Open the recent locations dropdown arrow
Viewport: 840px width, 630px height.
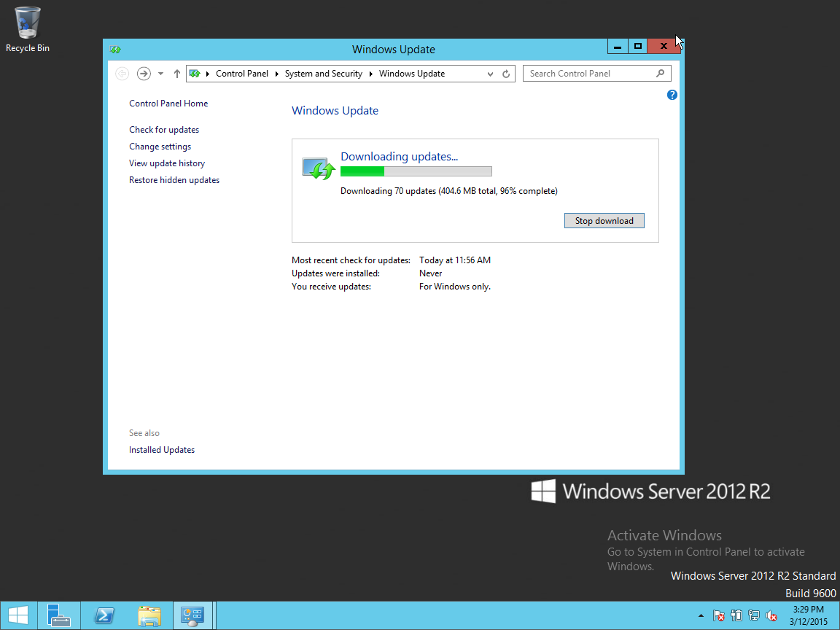coord(160,74)
